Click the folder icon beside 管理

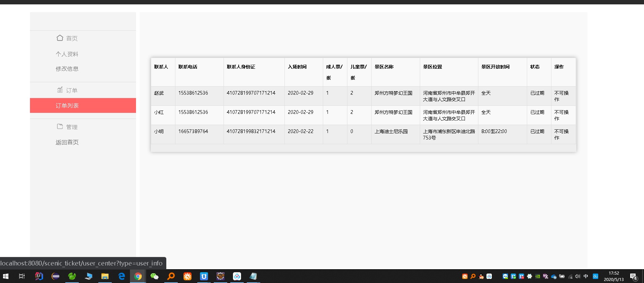pyautogui.click(x=60, y=127)
